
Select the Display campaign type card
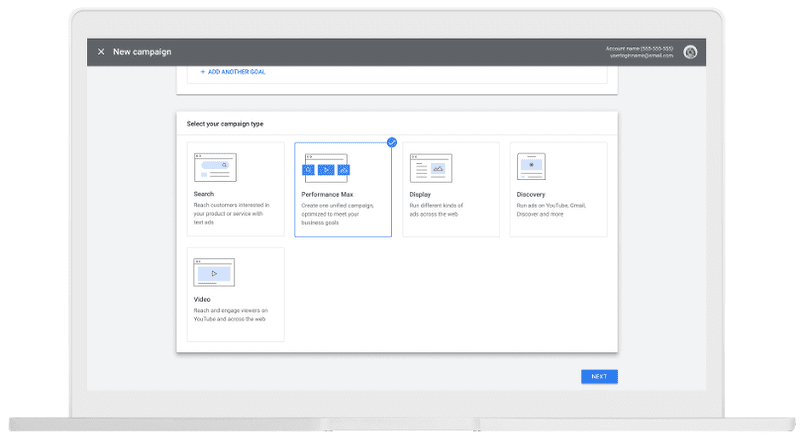[x=451, y=189]
